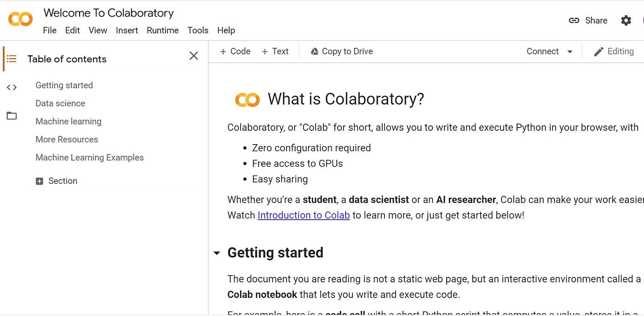Select Machine Learning Examples in contents

click(90, 158)
